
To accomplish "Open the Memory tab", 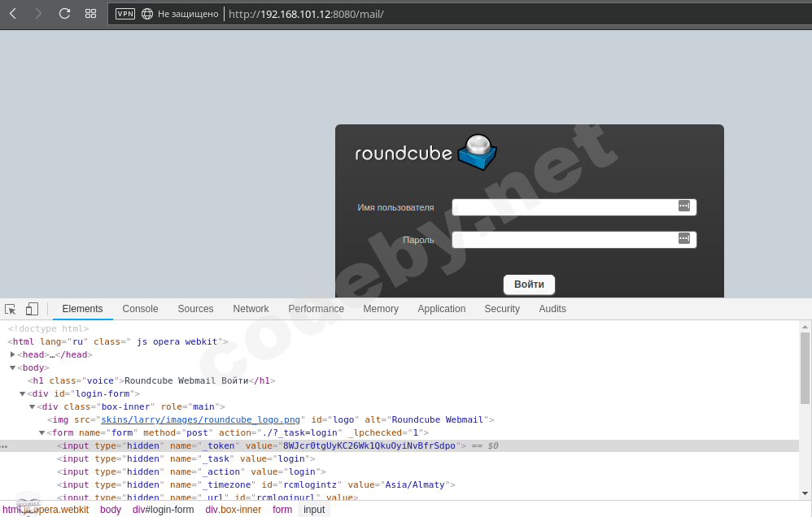I will tap(381, 309).
